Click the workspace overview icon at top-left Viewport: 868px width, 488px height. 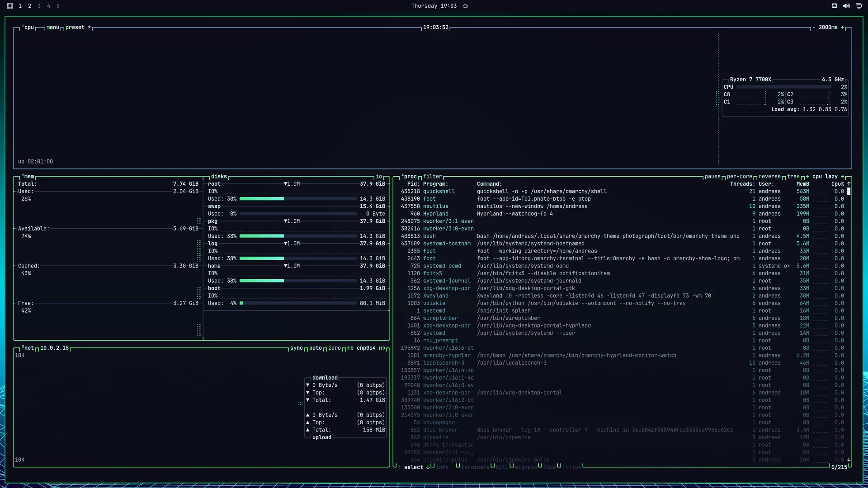(x=10, y=6)
